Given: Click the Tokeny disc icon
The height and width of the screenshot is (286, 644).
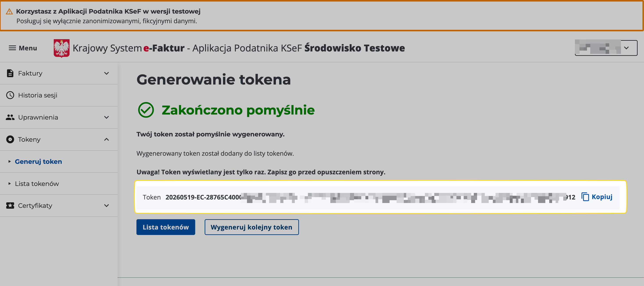Looking at the screenshot, I should point(10,139).
